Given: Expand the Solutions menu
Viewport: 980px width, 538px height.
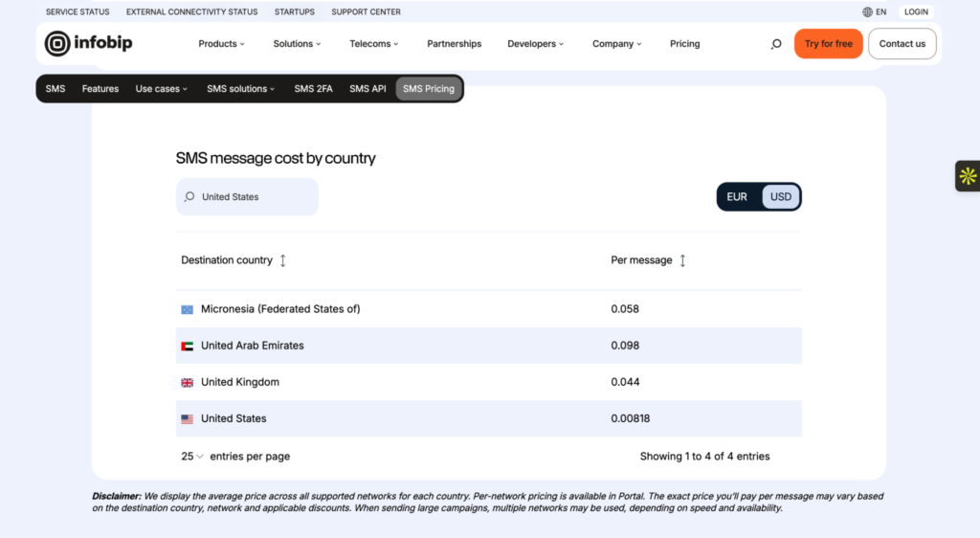Looking at the screenshot, I should [297, 44].
